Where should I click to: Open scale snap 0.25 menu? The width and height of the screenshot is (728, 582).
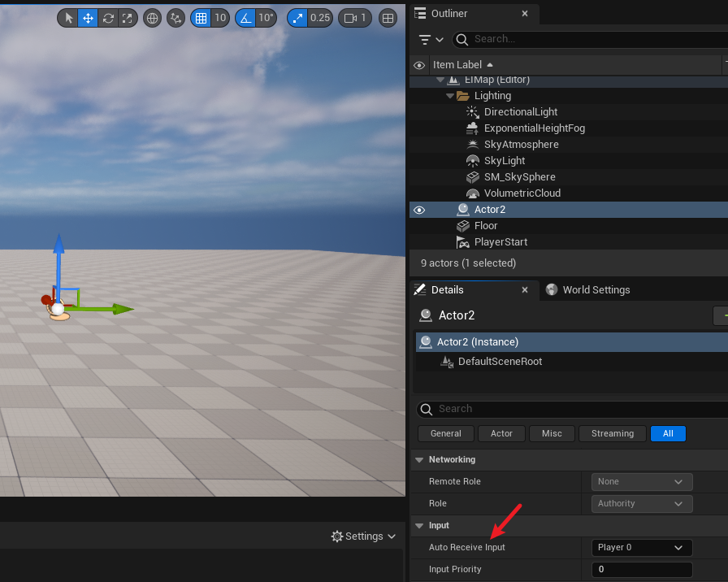pos(320,18)
